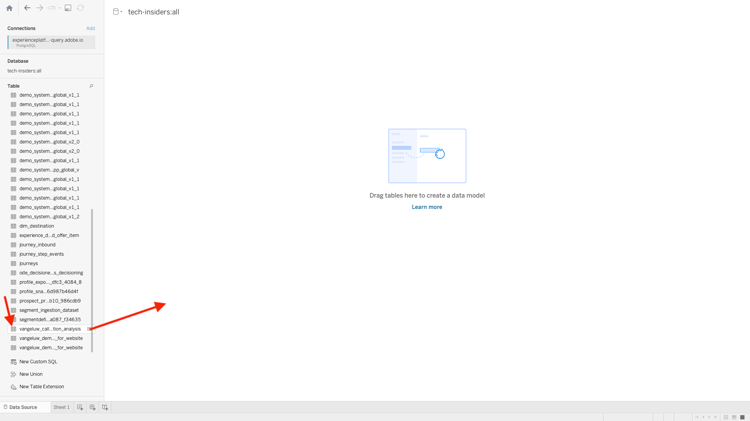Click the New Worksheet icon
The height and width of the screenshot is (421, 750).
pos(80,407)
